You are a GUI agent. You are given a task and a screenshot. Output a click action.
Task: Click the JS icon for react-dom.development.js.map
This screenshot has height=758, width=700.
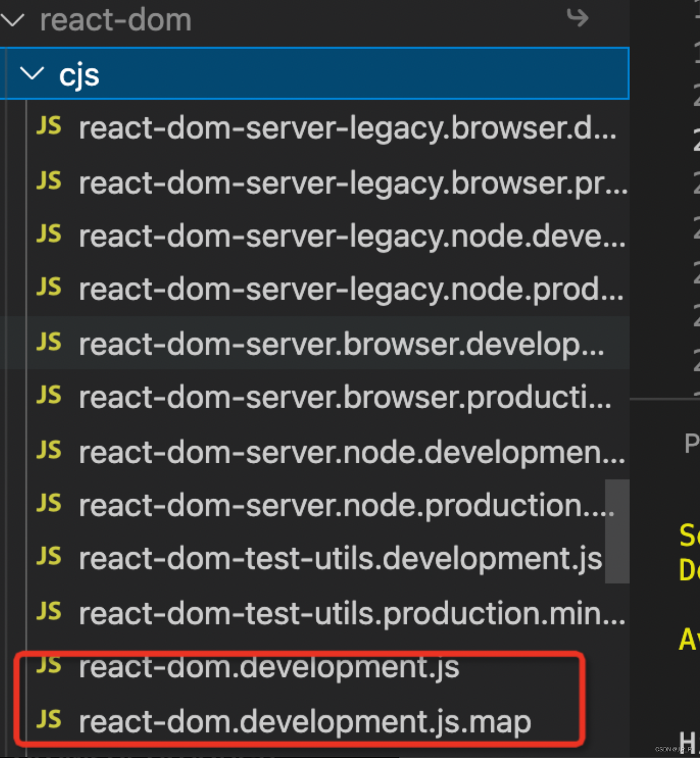[49, 719]
